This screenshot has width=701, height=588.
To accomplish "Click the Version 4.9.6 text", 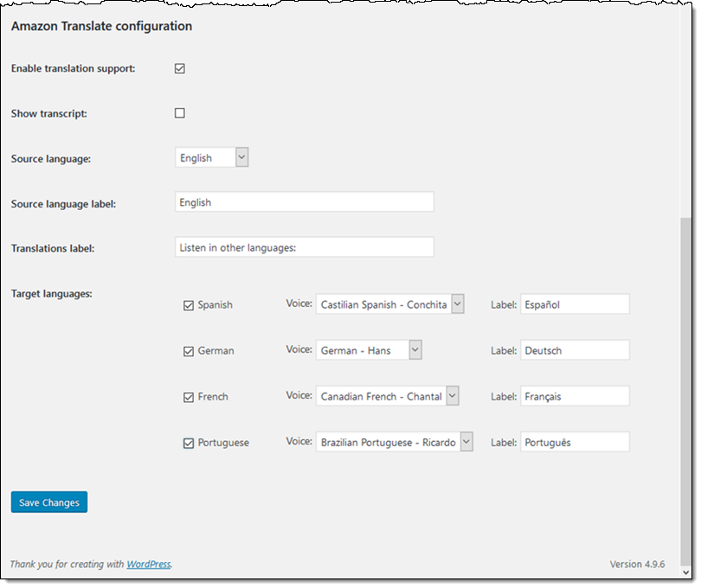I will [x=637, y=565].
